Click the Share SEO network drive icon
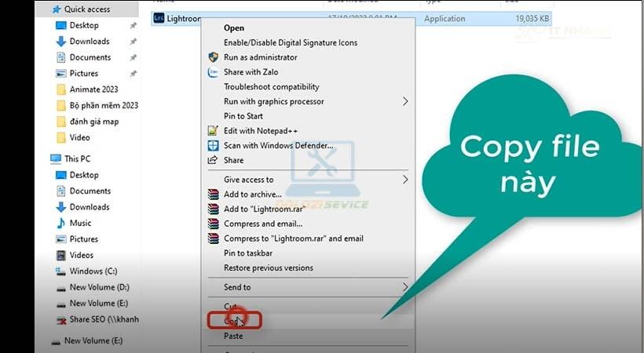Image resolution: width=644 pixels, height=353 pixels. (62, 320)
